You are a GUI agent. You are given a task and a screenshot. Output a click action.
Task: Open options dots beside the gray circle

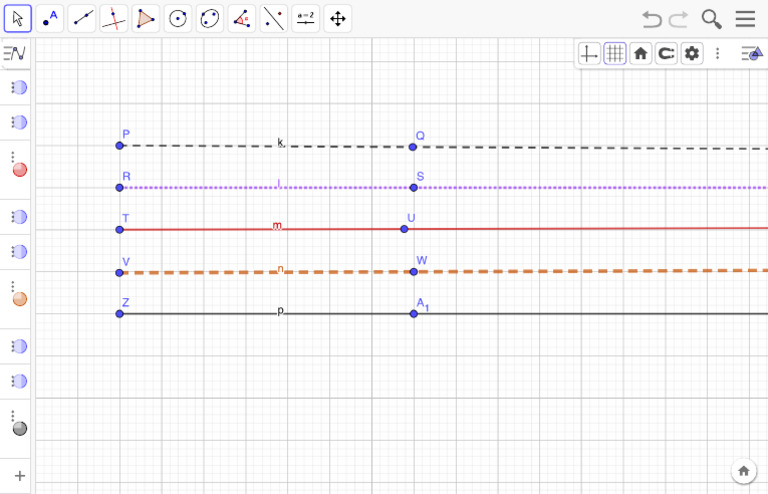click(x=13, y=416)
